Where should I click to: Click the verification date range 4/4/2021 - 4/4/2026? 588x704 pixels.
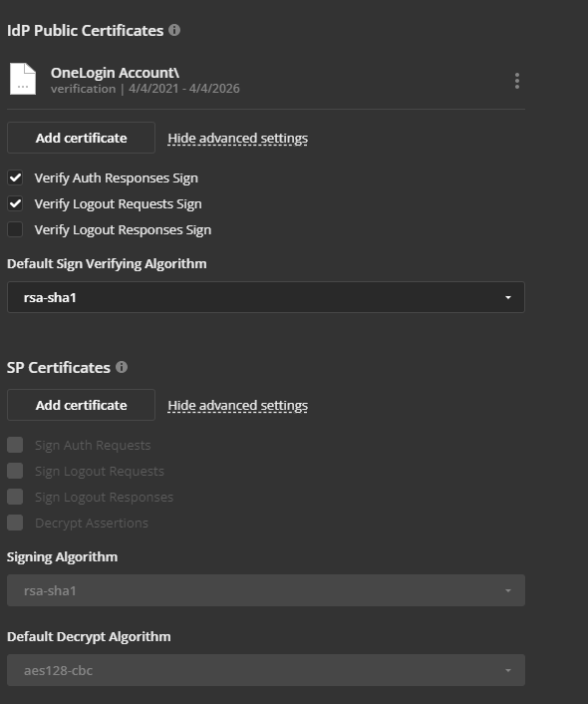tap(184, 89)
